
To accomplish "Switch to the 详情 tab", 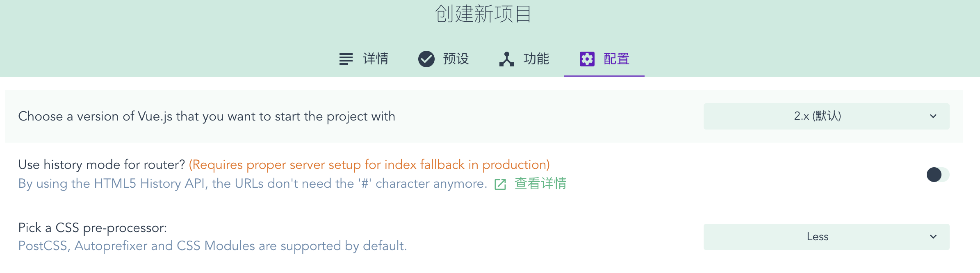I will (x=364, y=59).
